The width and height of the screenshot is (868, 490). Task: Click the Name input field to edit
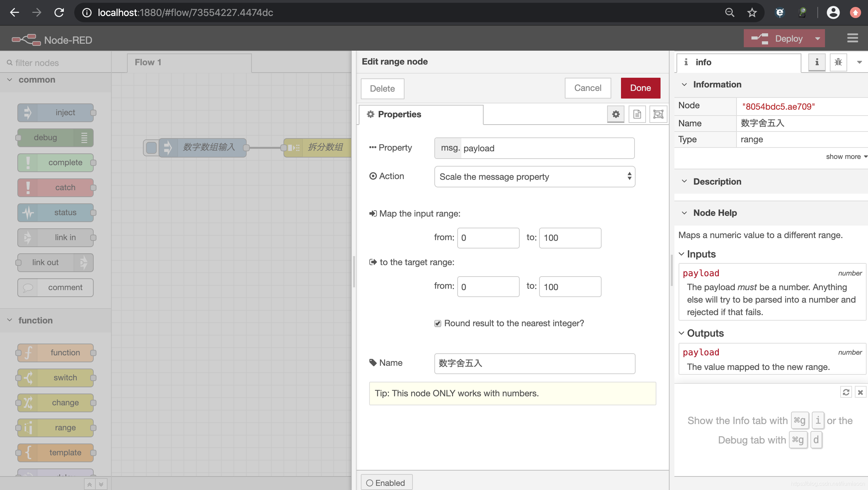coord(534,363)
